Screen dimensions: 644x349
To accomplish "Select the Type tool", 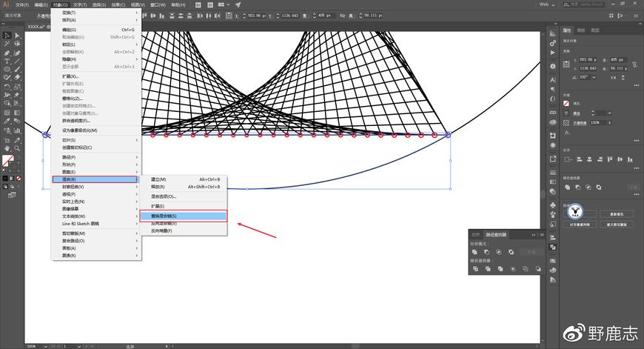I will pyautogui.click(x=7, y=62).
